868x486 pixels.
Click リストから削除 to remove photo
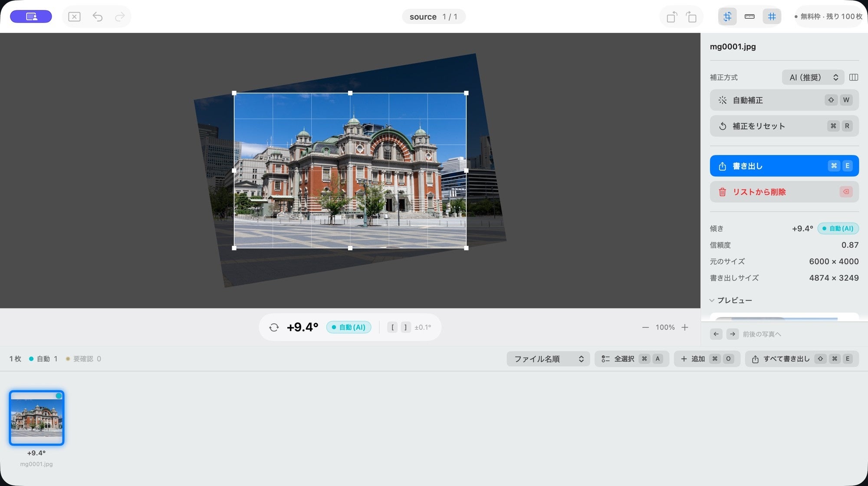tap(784, 192)
